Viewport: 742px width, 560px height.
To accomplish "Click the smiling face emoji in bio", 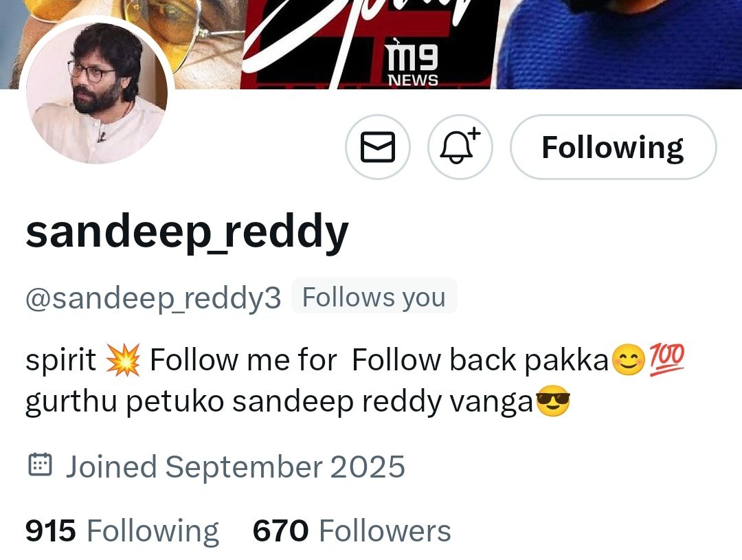I will (x=629, y=360).
